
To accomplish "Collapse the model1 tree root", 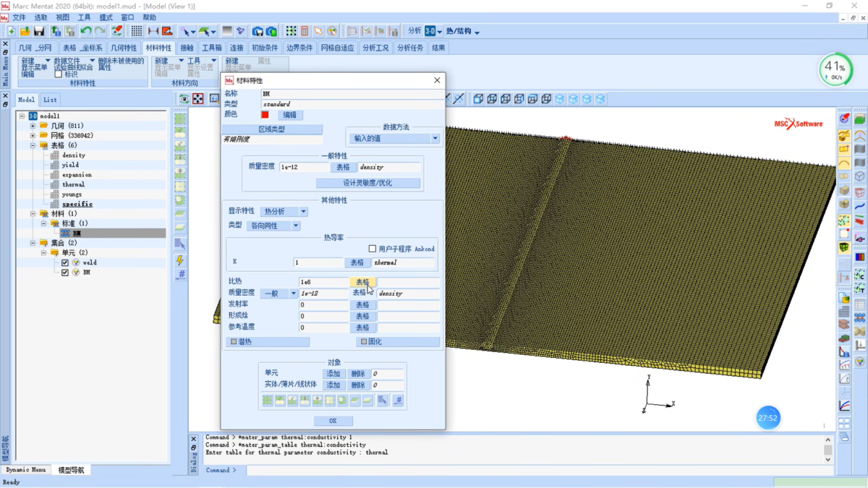I will point(22,116).
